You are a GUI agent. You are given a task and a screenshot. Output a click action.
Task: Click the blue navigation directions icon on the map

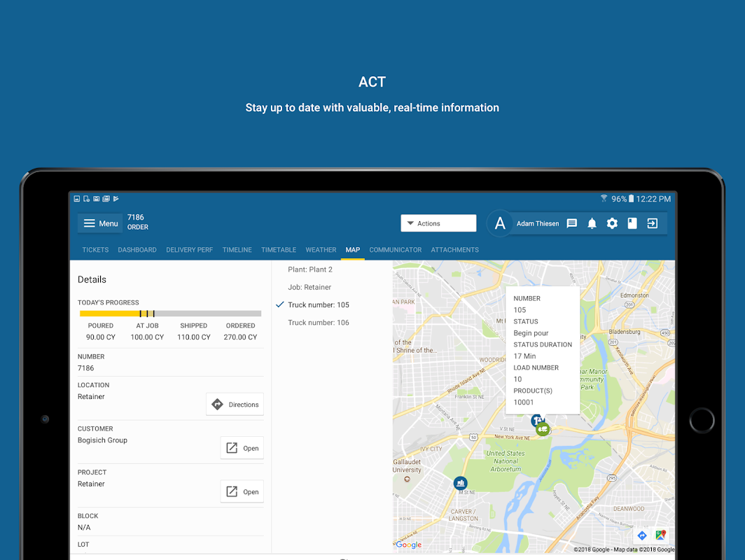[x=642, y=535]
